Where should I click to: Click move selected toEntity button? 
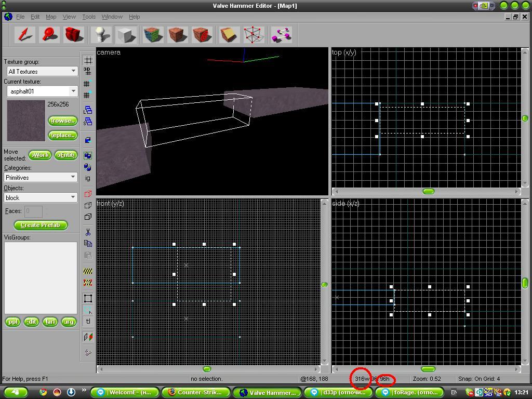pyautogui.click(x=66, y=155)
